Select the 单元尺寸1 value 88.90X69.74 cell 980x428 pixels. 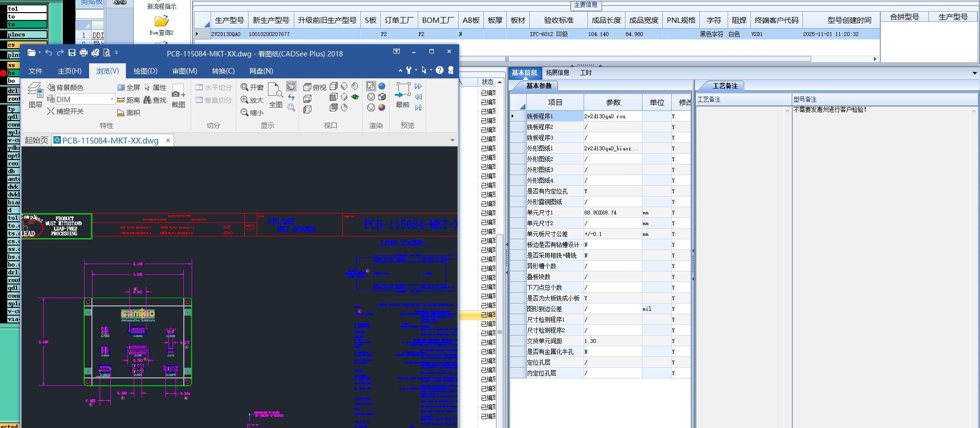point(613,213)
